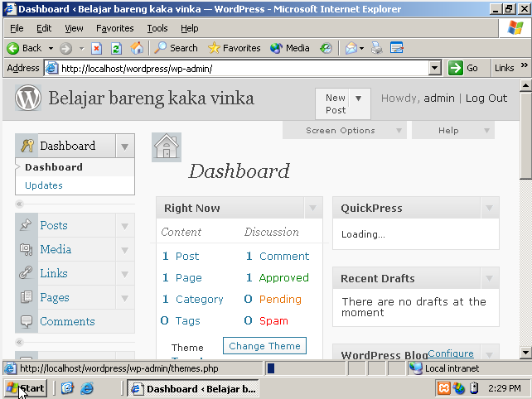
Task: Expand the Pages submenu arrow
Action: coord(125,298)
